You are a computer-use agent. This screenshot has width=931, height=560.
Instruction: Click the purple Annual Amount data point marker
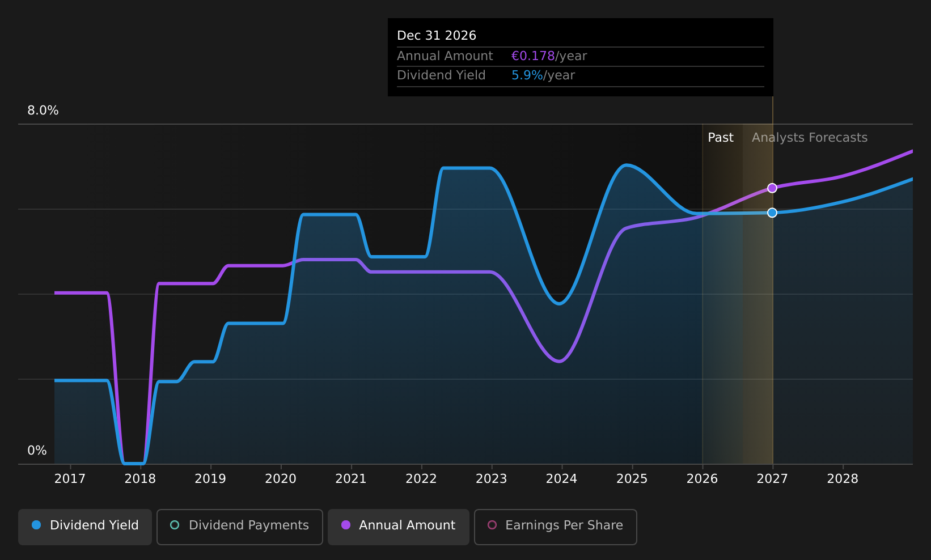tap(772, 188)
